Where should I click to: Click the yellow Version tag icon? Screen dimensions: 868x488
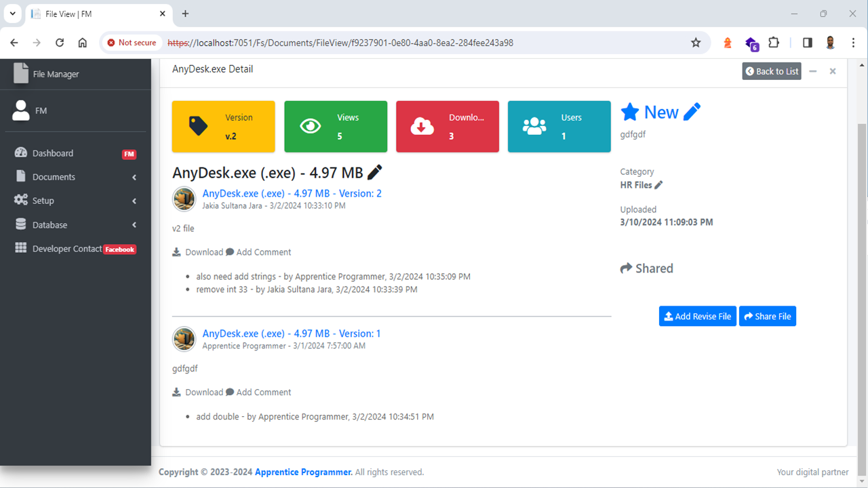[199, 126]
